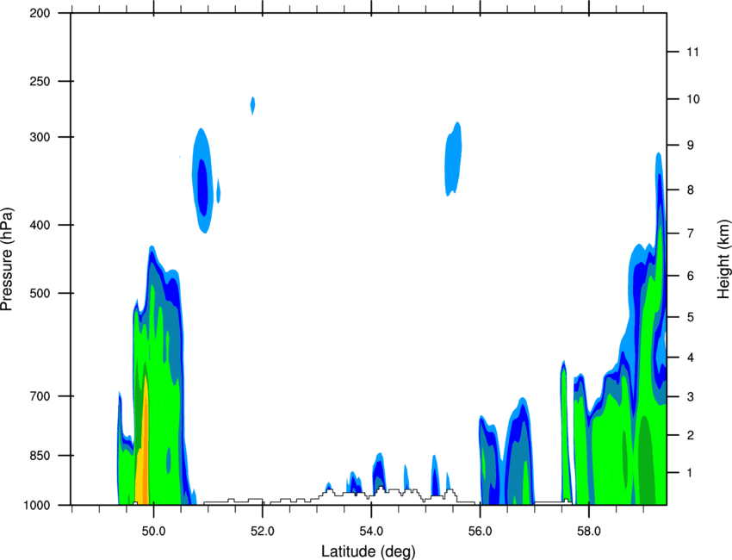Select the 'Height (km)' axis title

point(723,258)
